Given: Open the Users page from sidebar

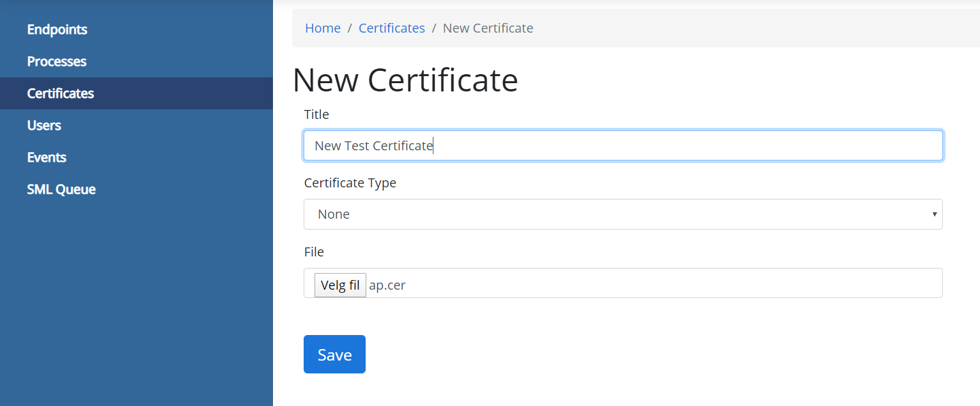Looking at the screenshot, I should 44,125.
